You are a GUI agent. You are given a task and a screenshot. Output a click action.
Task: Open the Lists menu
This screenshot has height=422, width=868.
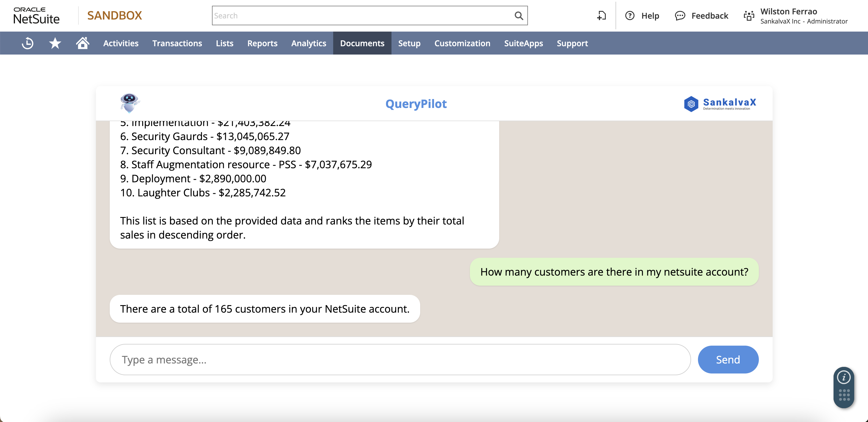[x=224, y=43]
